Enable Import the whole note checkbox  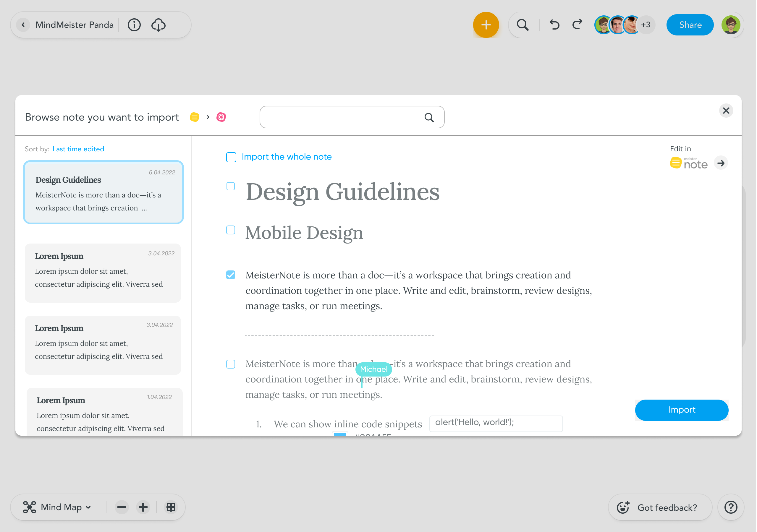click(x=231, y=157)
